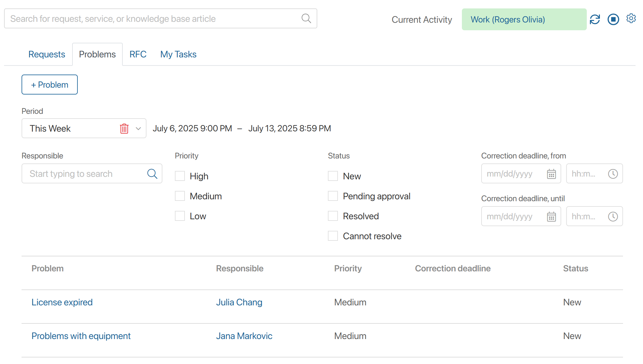Select the Problems tab
The image size is (643, 364).
tap(97, 54)
